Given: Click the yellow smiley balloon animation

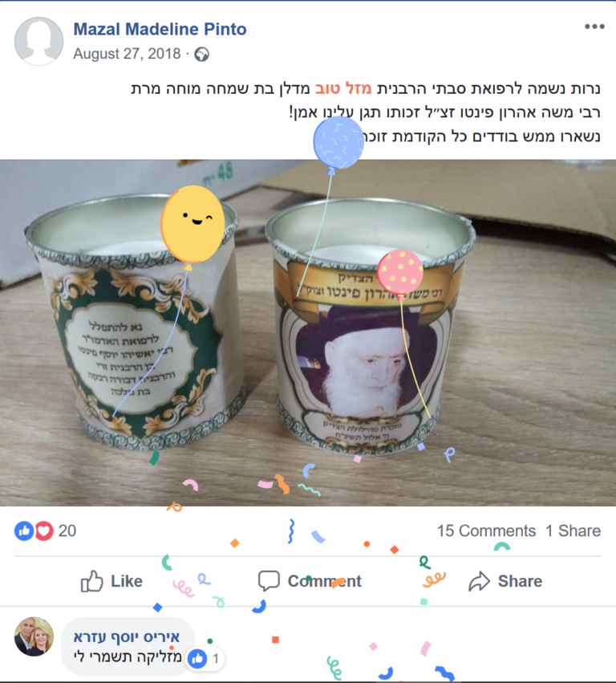Looking at the screenshot, I should coord(192,225).
